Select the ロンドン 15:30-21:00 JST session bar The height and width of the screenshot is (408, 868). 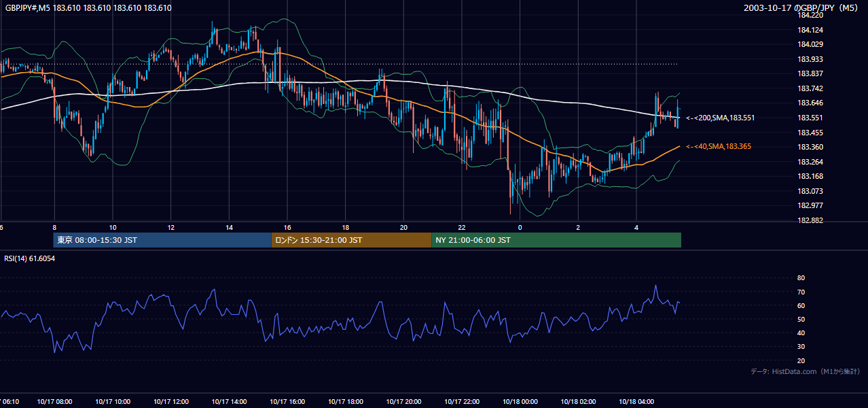[351, 240]
